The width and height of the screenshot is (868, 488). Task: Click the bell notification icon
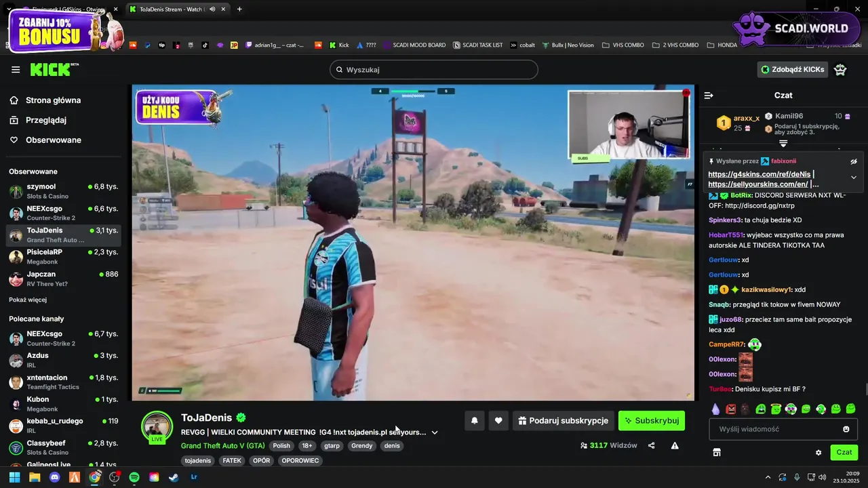475,421
